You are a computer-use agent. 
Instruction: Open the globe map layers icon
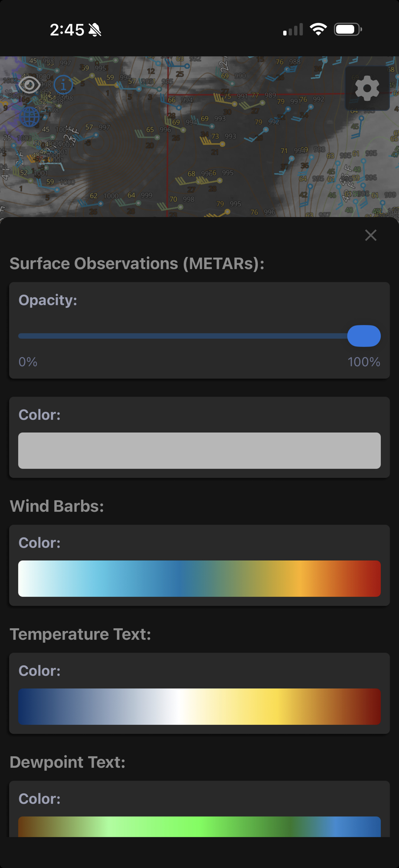[29, 117]
